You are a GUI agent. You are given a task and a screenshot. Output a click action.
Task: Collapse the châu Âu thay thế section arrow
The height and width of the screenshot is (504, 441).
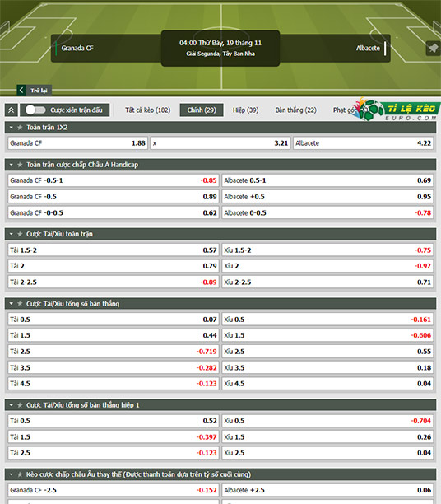[12, 474]
